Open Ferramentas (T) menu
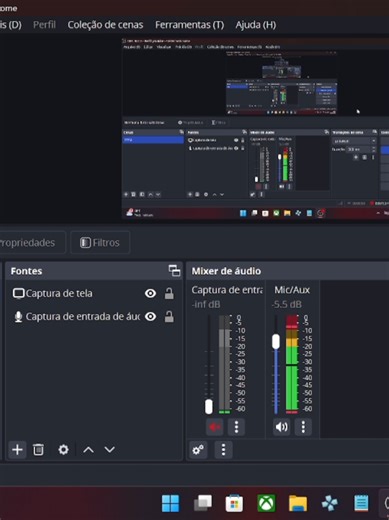The height and width of the screenshot is (520, 389). [x=189, y=25]
